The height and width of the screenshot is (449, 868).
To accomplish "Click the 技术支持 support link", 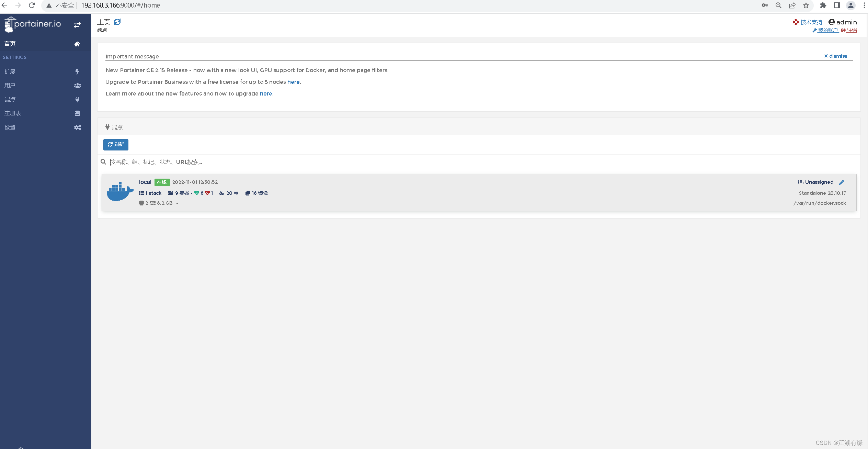I will [811, 22].
